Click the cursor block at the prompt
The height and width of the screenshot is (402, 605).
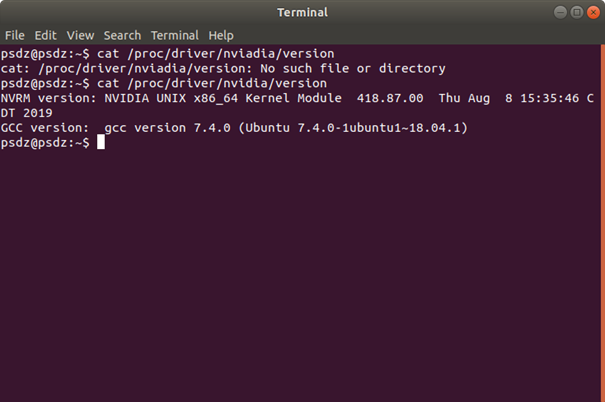click(101, 142)
